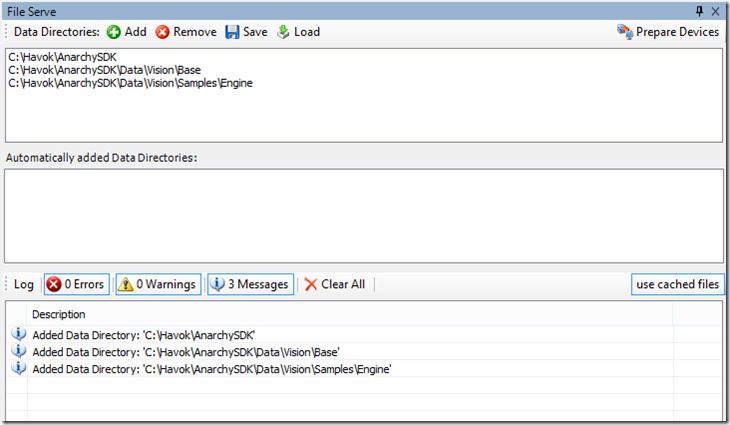Click the Save floppy disk icon
The height and width of the screenshot is (425, 730).
232,32
